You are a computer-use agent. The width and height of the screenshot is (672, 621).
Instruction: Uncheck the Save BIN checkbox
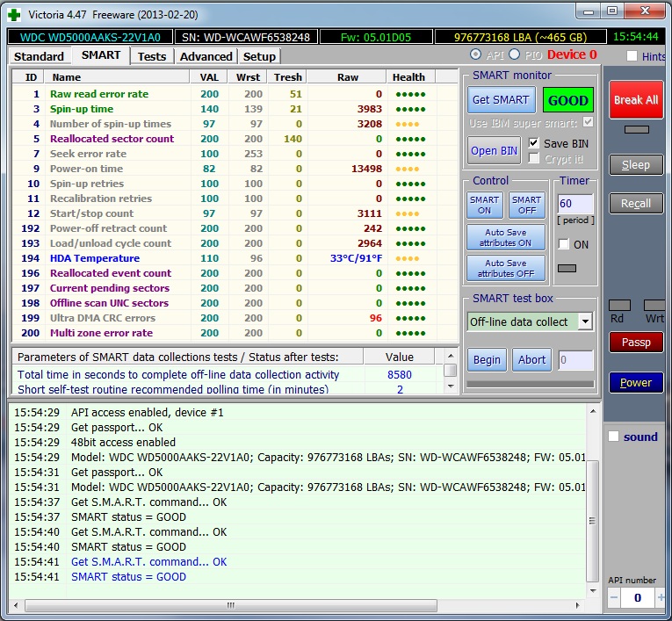(x=533, y=142)
